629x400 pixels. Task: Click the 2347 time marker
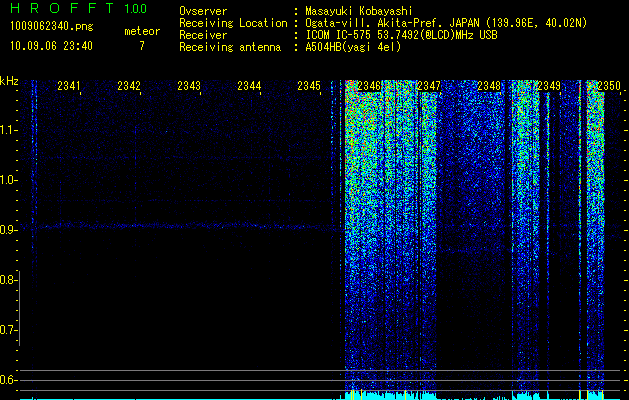click(429, 86)
